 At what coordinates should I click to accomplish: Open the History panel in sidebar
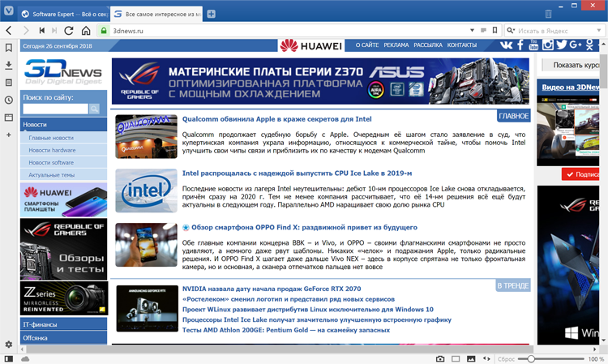[x=9, y=100]
